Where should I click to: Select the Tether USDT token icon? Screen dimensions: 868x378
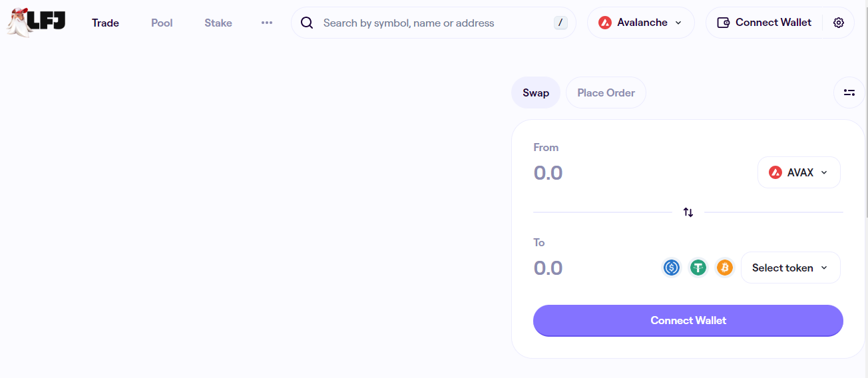tap(698, 268)
